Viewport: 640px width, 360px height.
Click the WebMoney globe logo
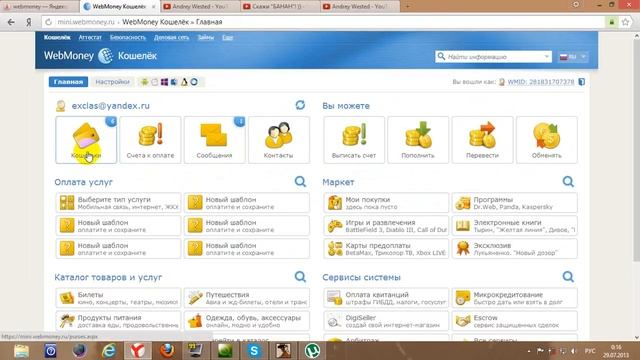[106, 56]
